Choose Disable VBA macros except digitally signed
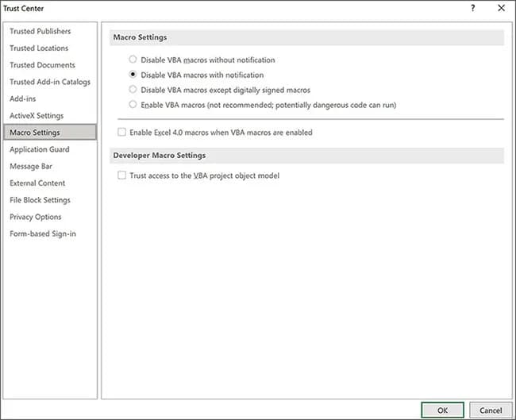 tap(133, 90)
